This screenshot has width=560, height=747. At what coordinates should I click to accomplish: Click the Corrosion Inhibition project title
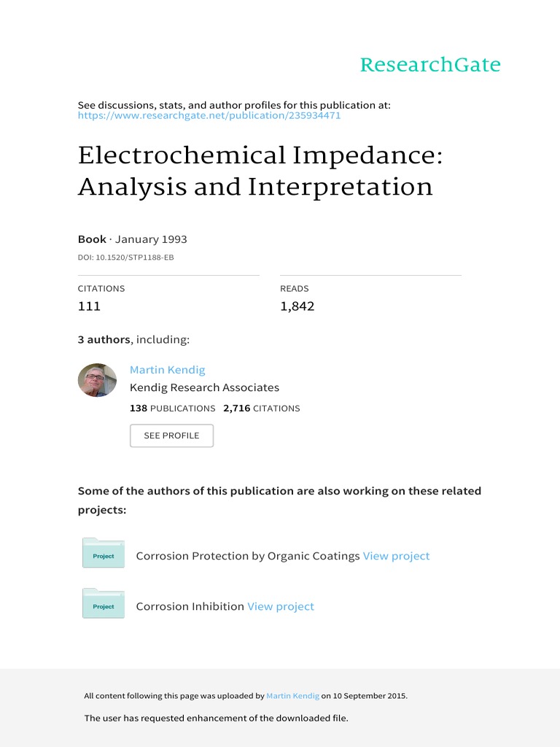190,606
